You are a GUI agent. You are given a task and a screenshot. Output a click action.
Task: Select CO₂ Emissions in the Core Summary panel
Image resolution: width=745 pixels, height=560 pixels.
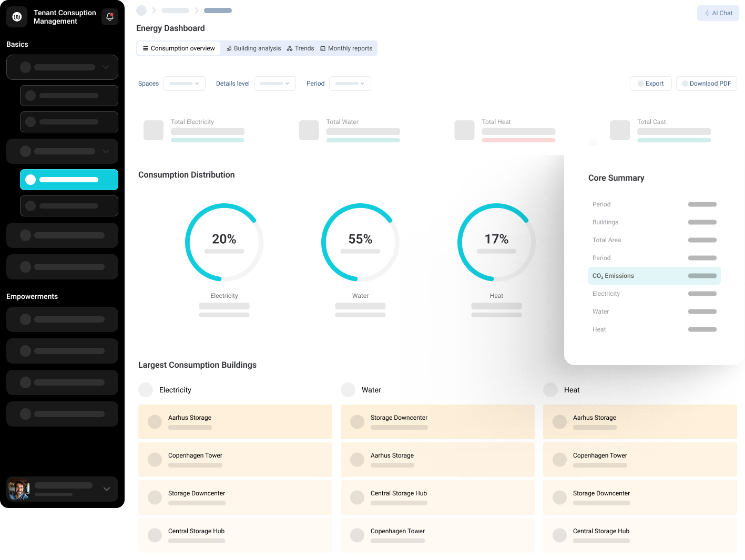(654, 275)
